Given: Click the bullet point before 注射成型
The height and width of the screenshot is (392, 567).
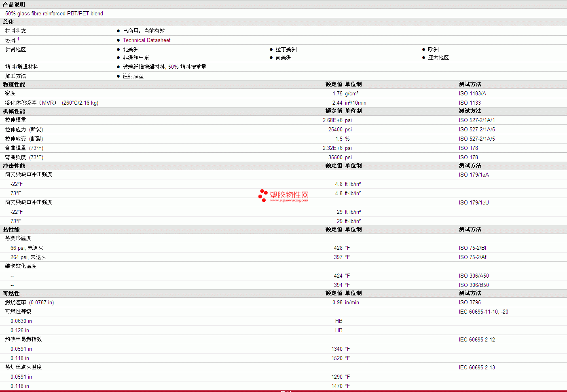Looking at the screenshot, I should [x=118, y=76].
